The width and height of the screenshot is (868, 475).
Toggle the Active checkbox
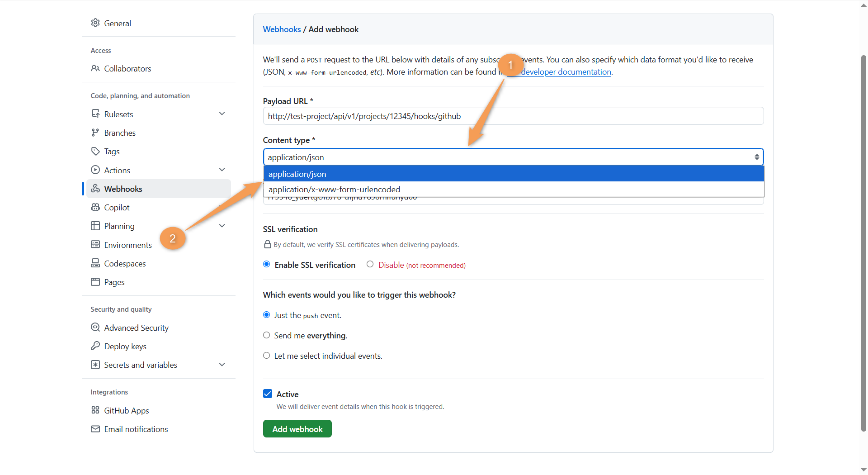pos(268,394)
